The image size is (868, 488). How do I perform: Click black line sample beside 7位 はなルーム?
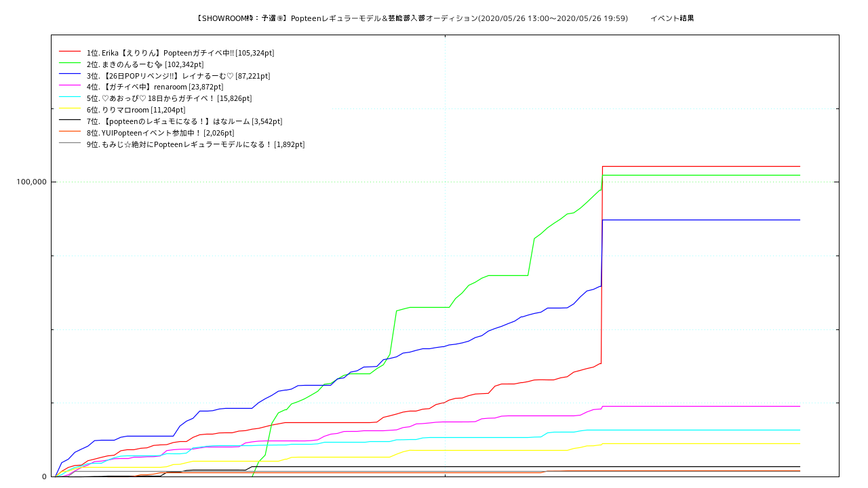(x=70, y=120)
